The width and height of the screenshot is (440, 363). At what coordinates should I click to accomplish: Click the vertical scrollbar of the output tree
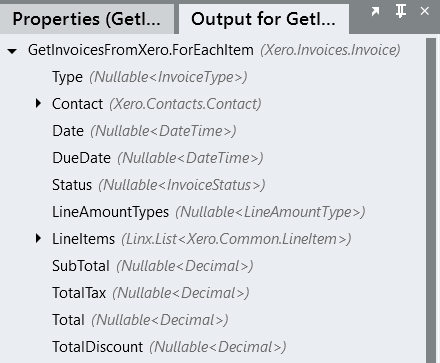click(x=431, y=200)
